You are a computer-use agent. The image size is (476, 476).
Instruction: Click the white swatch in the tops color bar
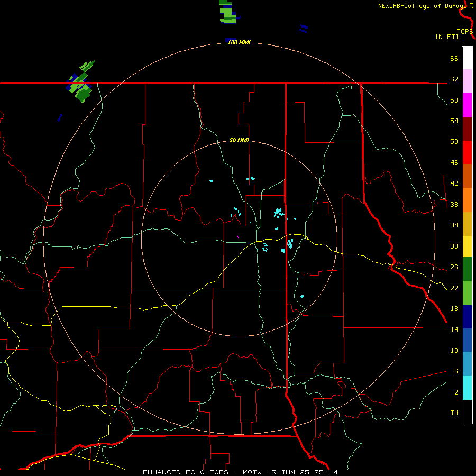[467, 58]
